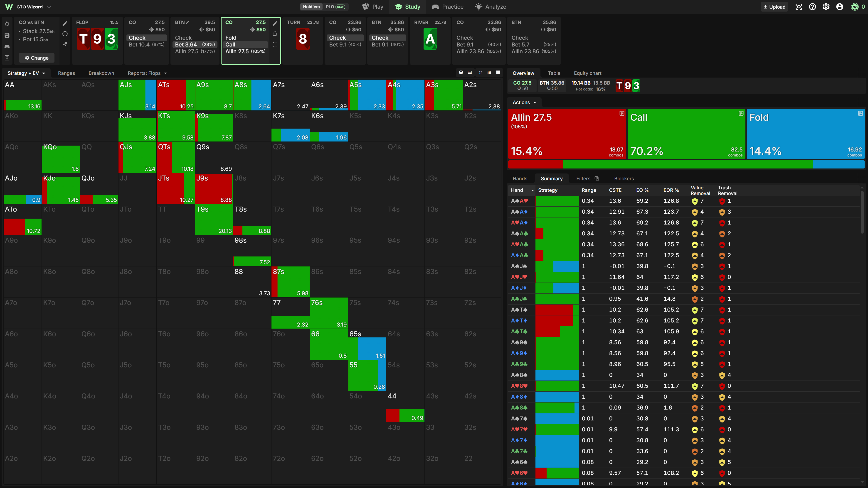This screenshot has height=488, width=868.
Task: Click the Change button
Action: (37, 58)
